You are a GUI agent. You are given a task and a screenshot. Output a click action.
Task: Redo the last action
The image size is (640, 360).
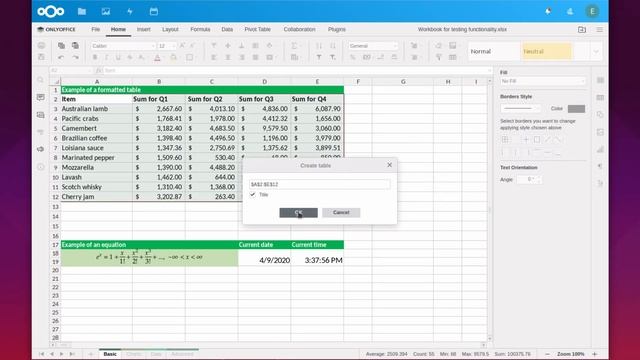pyautogui.click(x=76, y=58)
